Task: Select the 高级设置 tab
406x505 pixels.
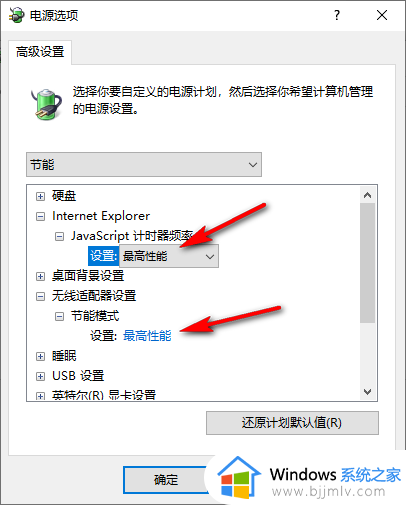Action: point(40,52)
